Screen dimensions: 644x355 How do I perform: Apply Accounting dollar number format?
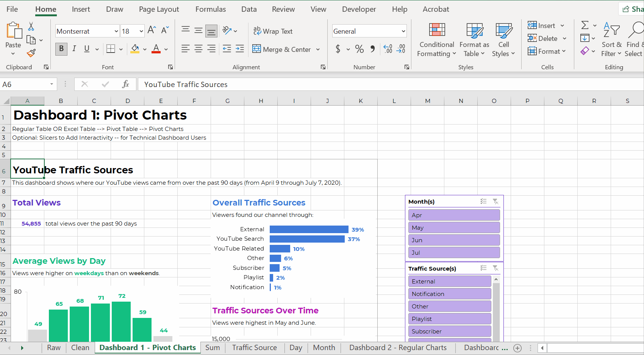[x=338, y=49]
